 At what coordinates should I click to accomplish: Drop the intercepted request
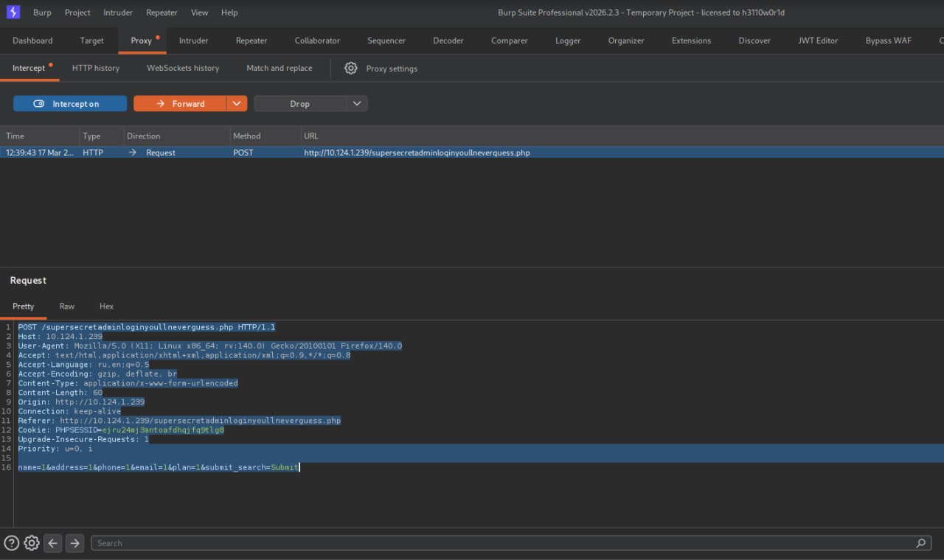tap(299, 104)
